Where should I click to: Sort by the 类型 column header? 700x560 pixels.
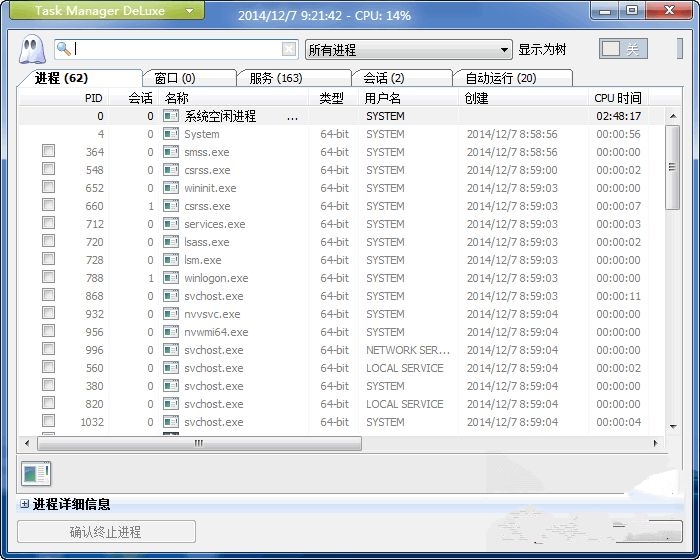[x=331, y=98]
